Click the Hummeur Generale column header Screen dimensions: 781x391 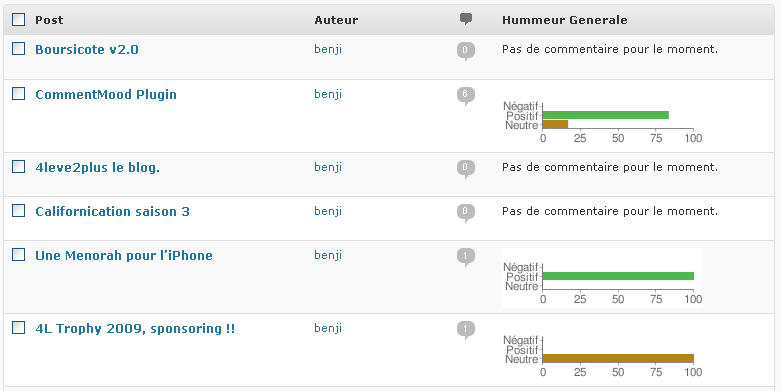(564, 20)
